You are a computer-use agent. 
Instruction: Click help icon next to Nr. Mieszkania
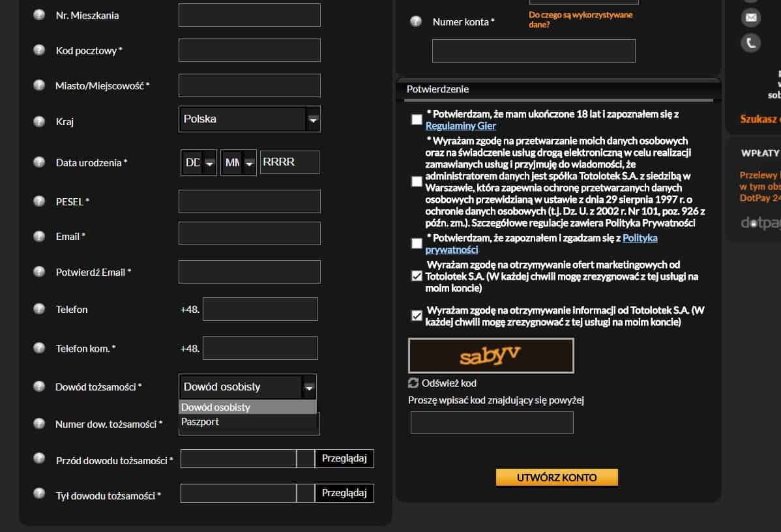(39, 15)
